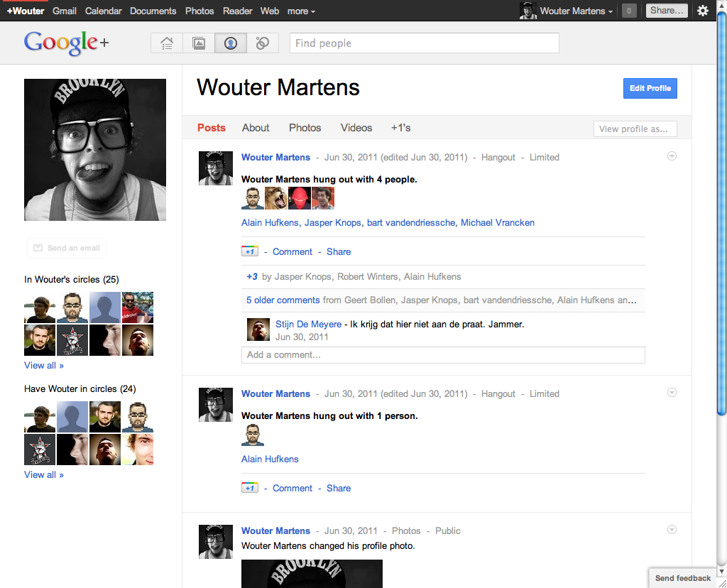
Task: Click the +1 button on the 4 people hangout post
Action: (250, 252)
